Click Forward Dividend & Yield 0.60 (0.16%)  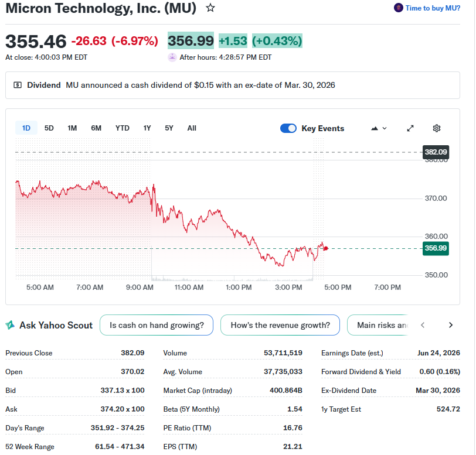tap(440, 372)
